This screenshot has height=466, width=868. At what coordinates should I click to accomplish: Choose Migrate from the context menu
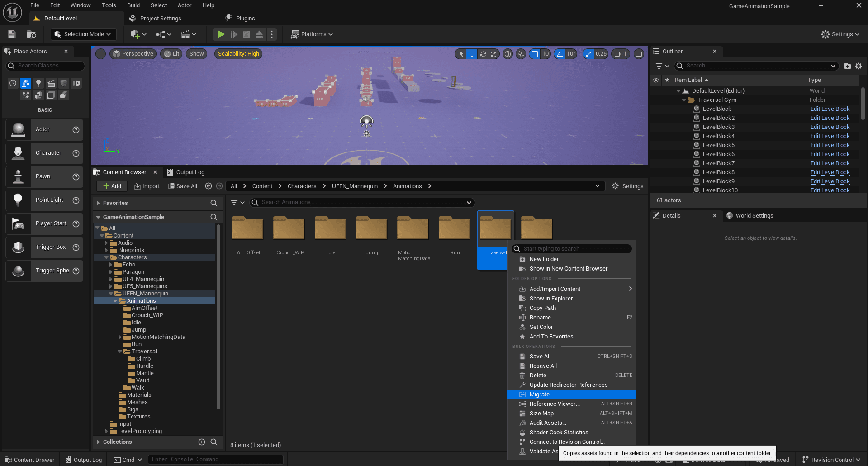[x=572, y=395]
